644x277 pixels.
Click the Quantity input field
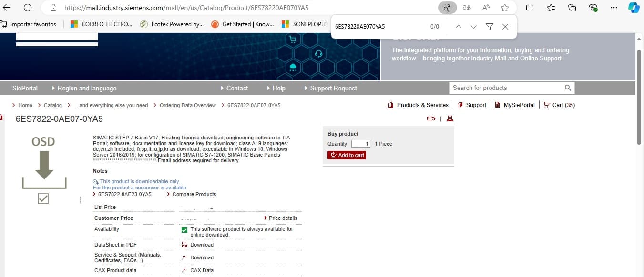tap(360, 144)
